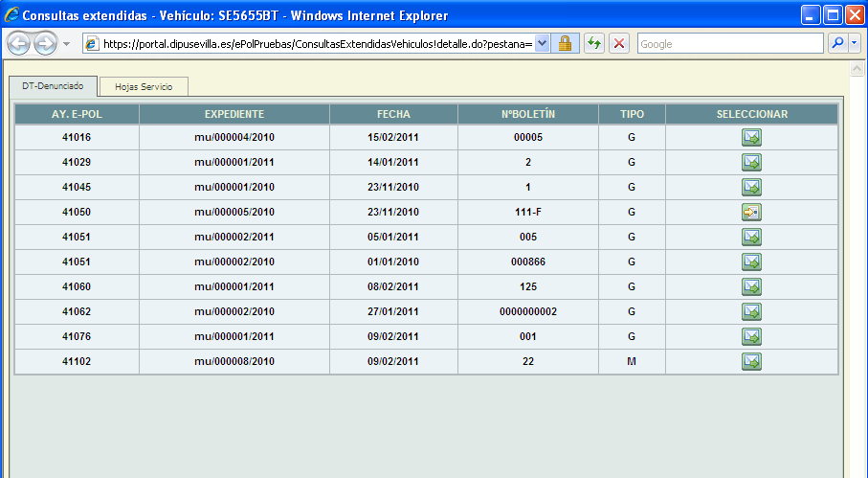Click the Refresh page button
Screen dimensions: 868x478
[593, 44]
